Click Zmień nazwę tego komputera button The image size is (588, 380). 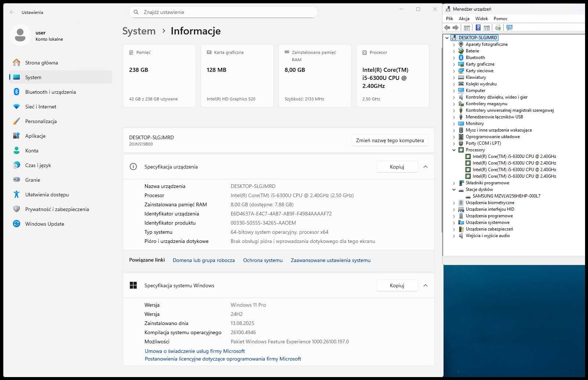390,140
